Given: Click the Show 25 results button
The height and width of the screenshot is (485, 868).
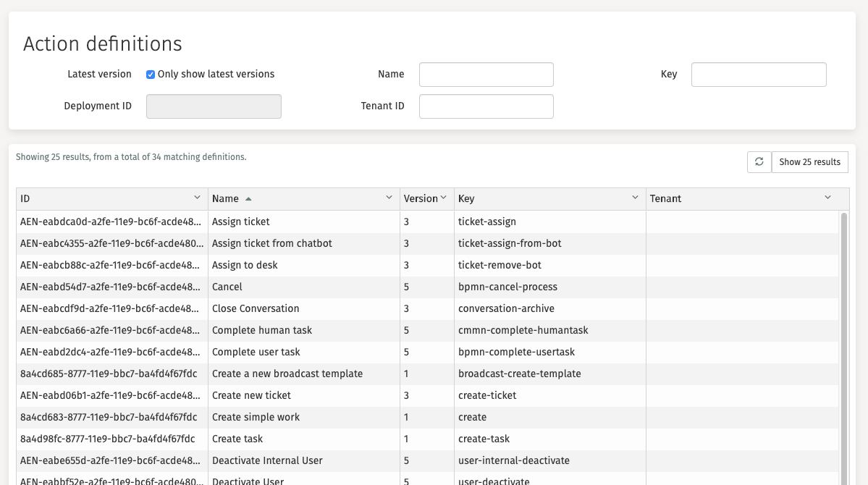Looking at the screenshot, I should point(809,162).
